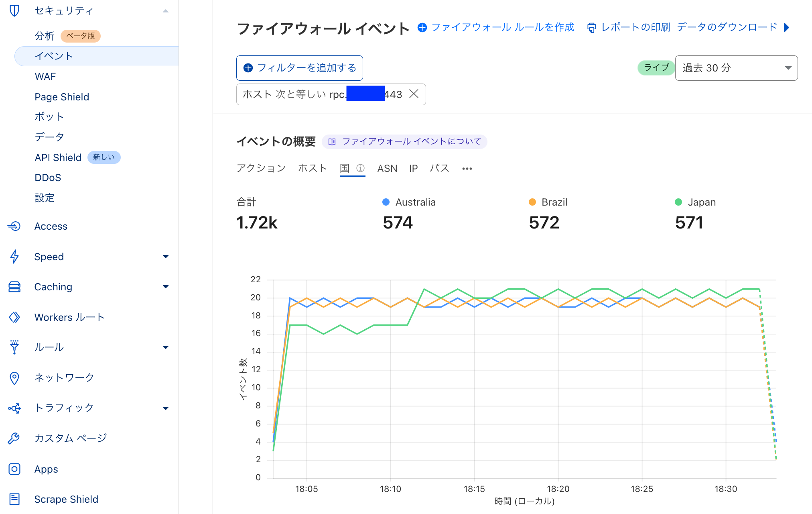Viewport: 812px width, 514px height.
Task: Toggle the ライブ live updates indicator
Action: pos(656,68)
